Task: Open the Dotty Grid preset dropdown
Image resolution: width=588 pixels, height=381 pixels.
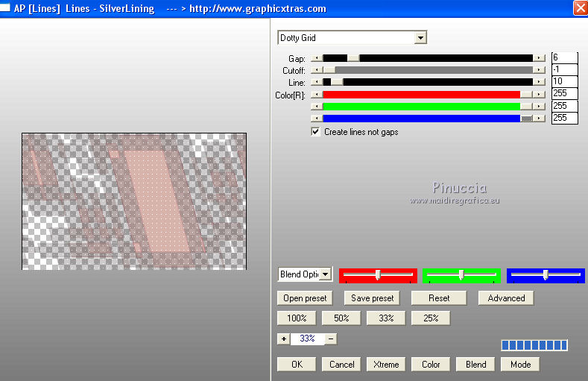Action: [420, 38]
